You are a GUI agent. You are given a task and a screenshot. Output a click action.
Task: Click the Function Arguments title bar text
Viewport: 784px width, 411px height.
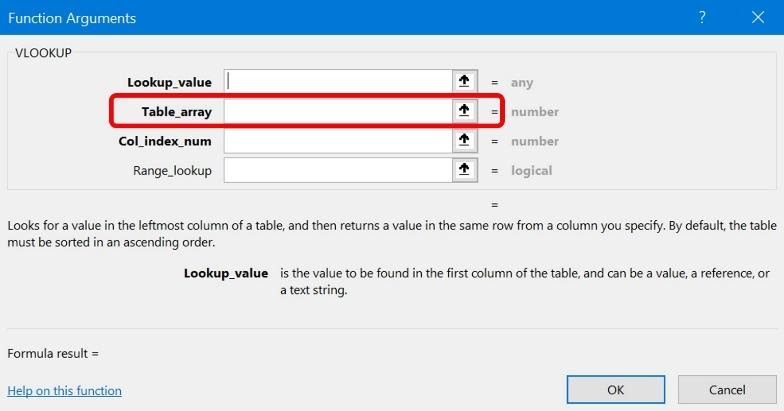[72, 18]
